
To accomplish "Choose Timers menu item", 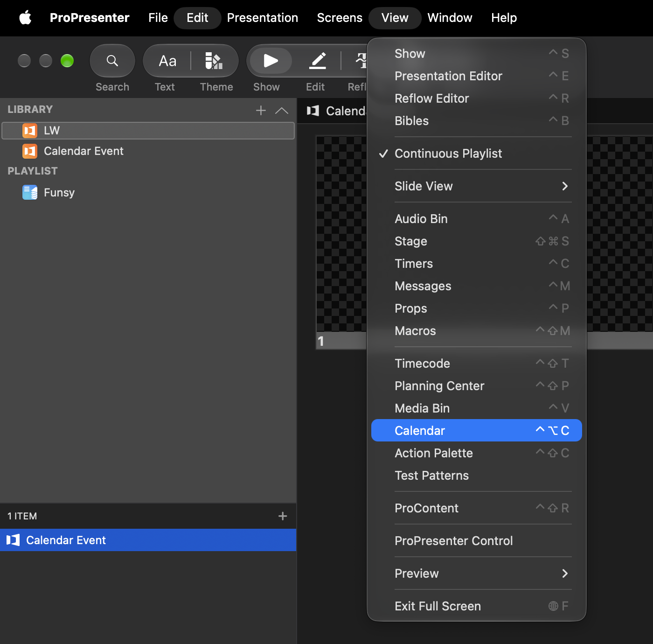I will (x=477, y=264).
